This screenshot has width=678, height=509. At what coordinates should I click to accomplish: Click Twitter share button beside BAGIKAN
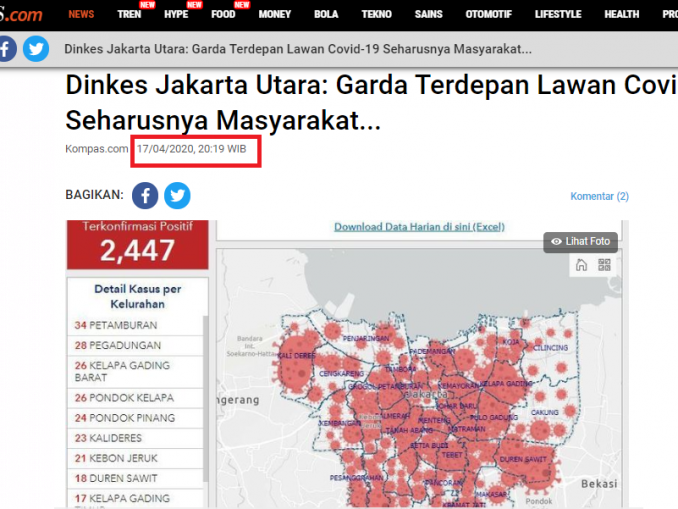pyautogui.click(x=177, y=195)
